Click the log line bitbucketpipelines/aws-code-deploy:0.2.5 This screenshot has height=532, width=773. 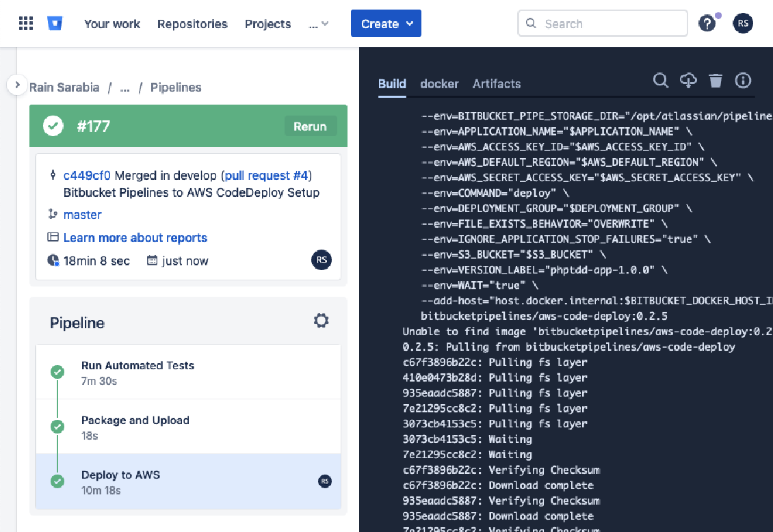(545, 316)
